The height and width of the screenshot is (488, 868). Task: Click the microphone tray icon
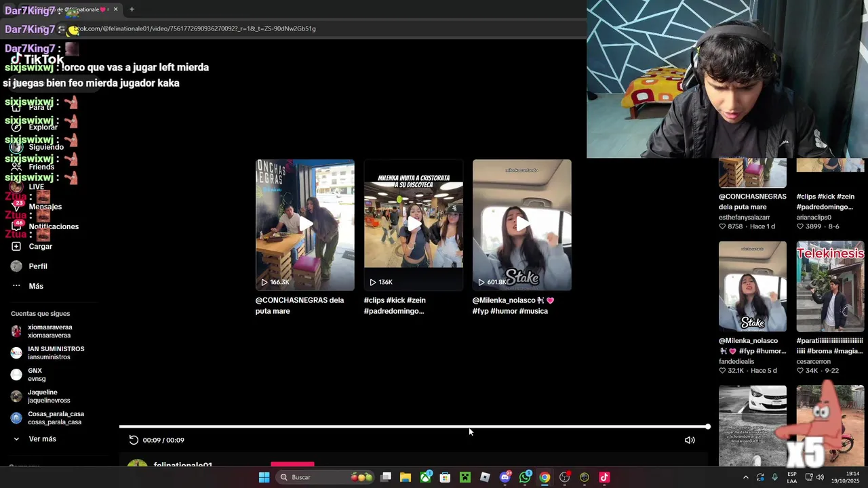[774, 477]
